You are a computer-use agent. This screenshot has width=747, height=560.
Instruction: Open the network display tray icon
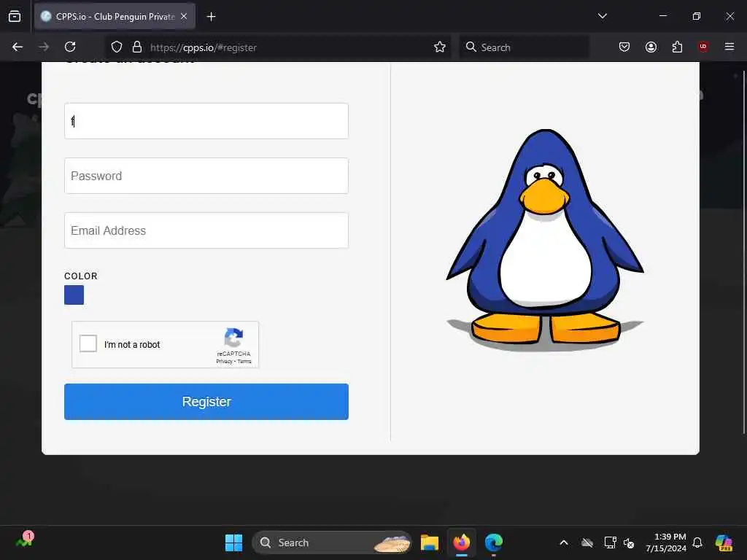pyautogui.click(x=610, y=542)
